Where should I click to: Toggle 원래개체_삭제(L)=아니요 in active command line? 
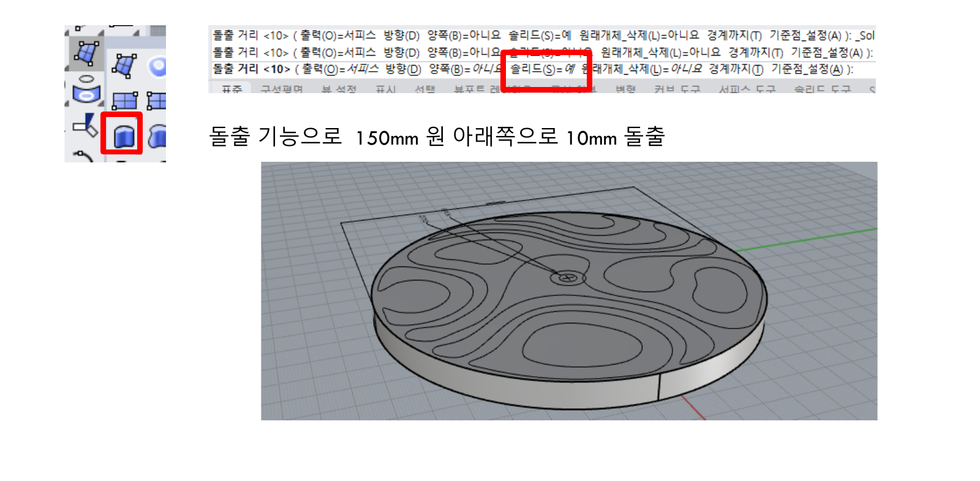point(642,69)
